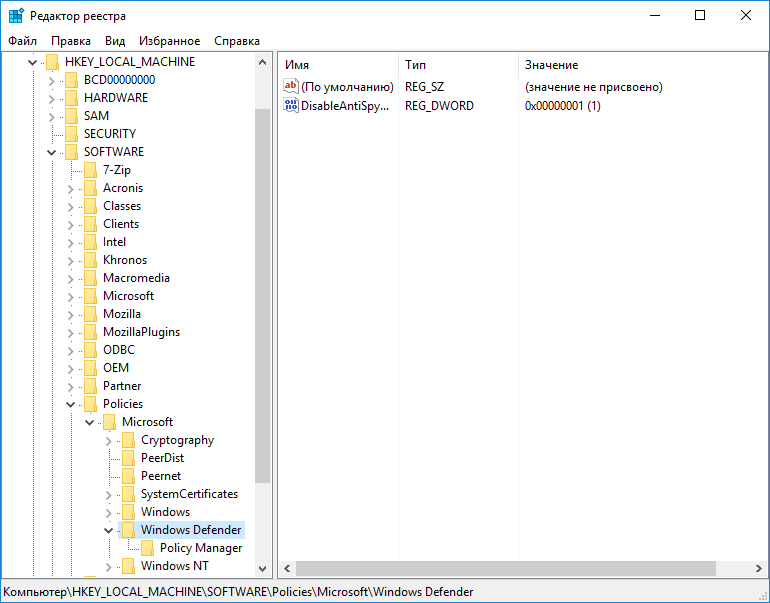Collapse the Windows Defender tree node
770x603 pixels.
point(108,530)
